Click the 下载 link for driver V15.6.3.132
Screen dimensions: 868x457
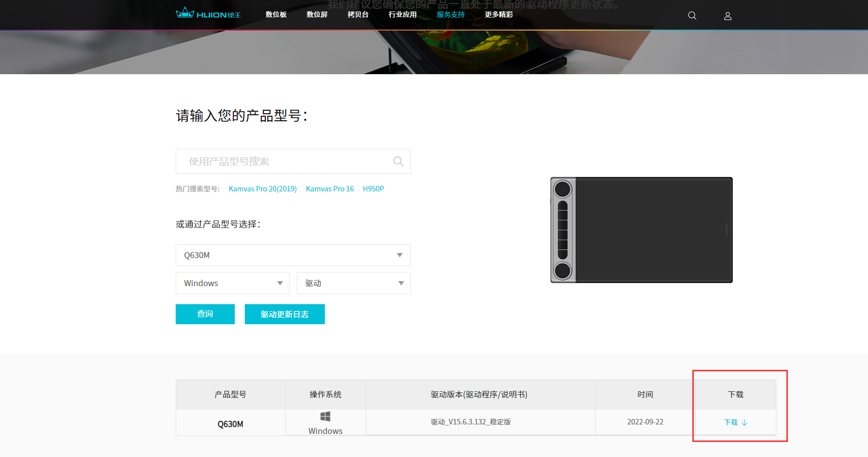tap(736, 422)
